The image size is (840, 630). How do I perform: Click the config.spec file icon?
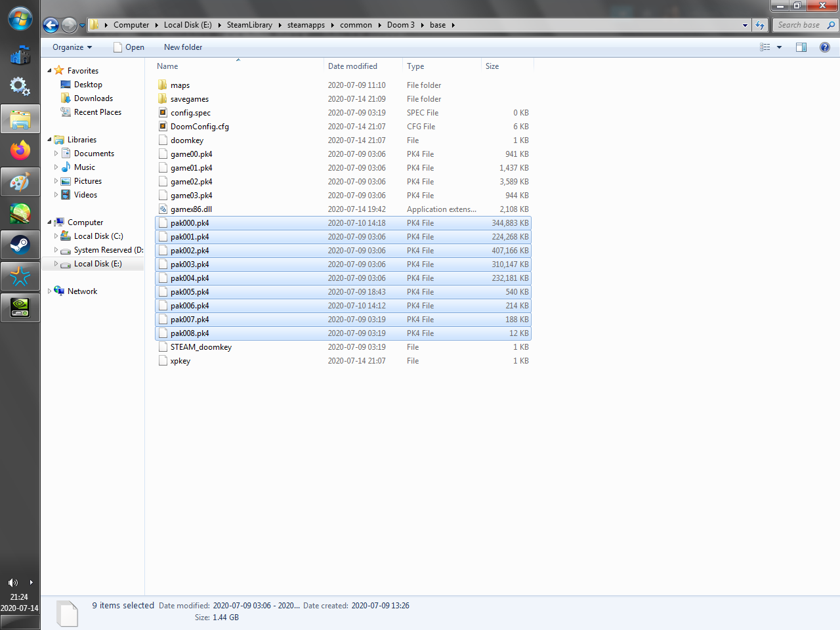coord(163,113)
